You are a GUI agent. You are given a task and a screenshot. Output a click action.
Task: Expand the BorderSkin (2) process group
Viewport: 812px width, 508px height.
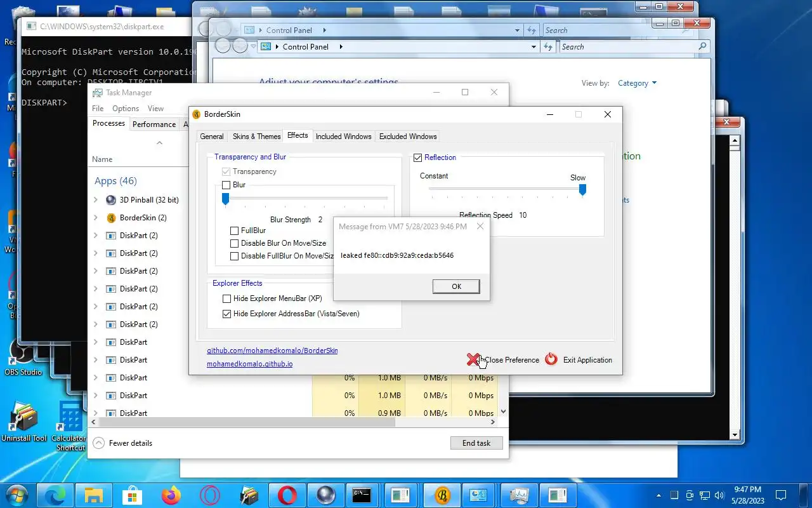coord(96,218)
